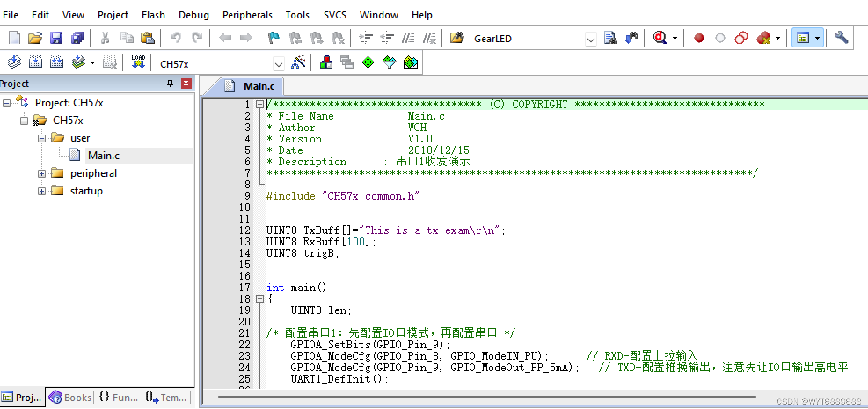Insert or remove bookmark flag icon
The height and width of the screenshot is (409, 868).
274,38
